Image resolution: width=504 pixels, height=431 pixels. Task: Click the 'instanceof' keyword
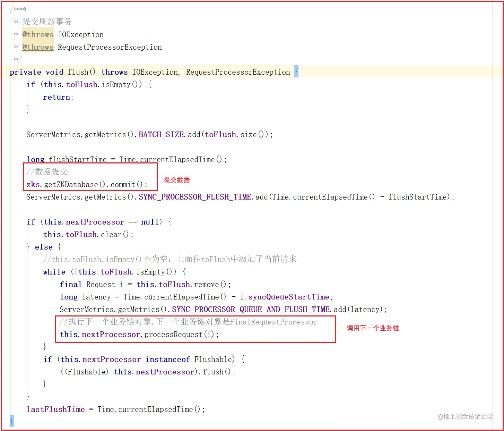point(168,360)
